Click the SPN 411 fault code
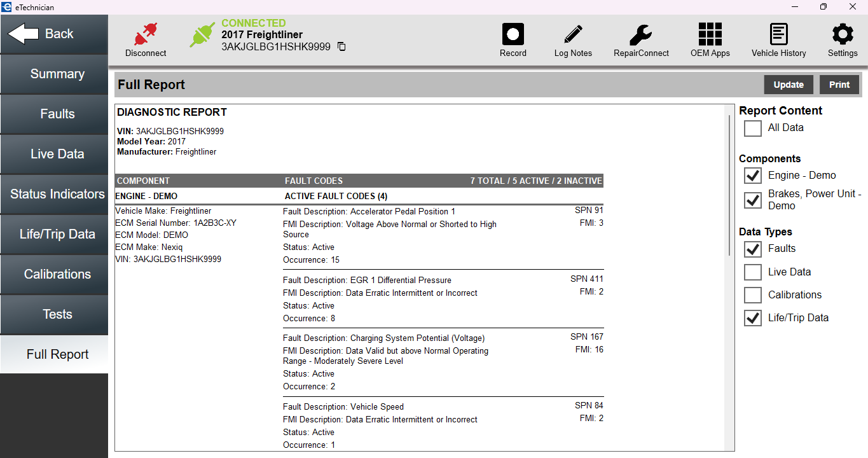The width and height of the screenshot is (868, 458). (x=587, y=279)
